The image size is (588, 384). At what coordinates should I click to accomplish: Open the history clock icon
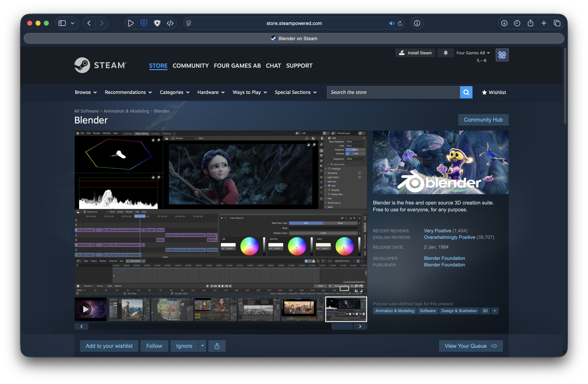pos(517,23)
